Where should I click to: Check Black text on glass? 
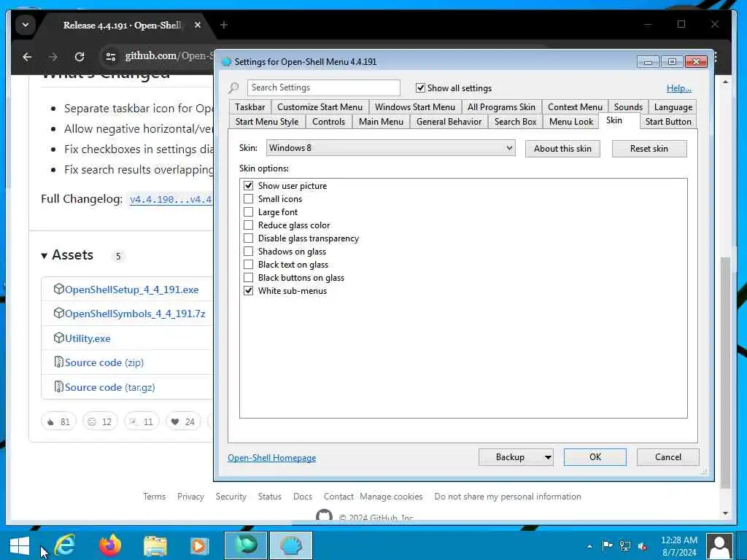[x=248, y=264]
